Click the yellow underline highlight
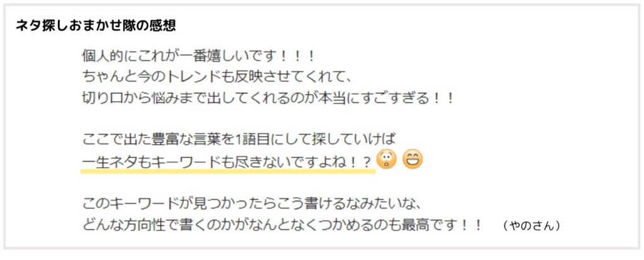644x260 pixels. pyautogui.click(x=228, y=171)
